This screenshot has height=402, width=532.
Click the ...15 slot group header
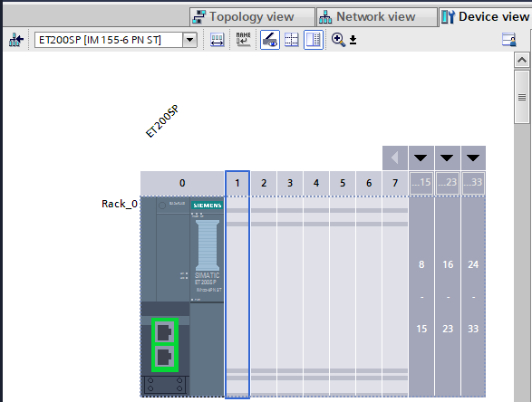point(421,183)
